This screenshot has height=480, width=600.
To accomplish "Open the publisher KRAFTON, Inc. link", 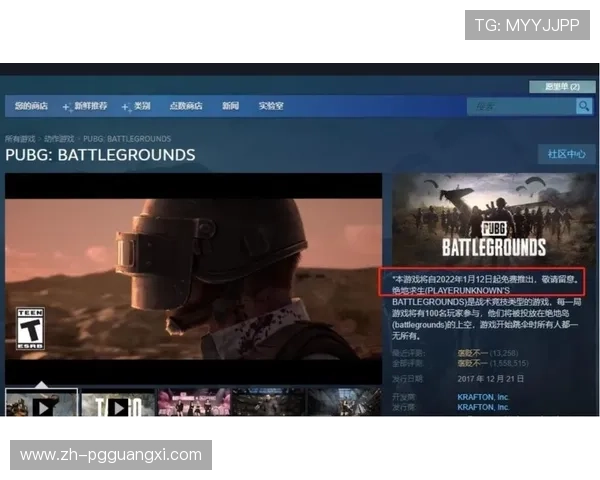I will tap(483, 407).
